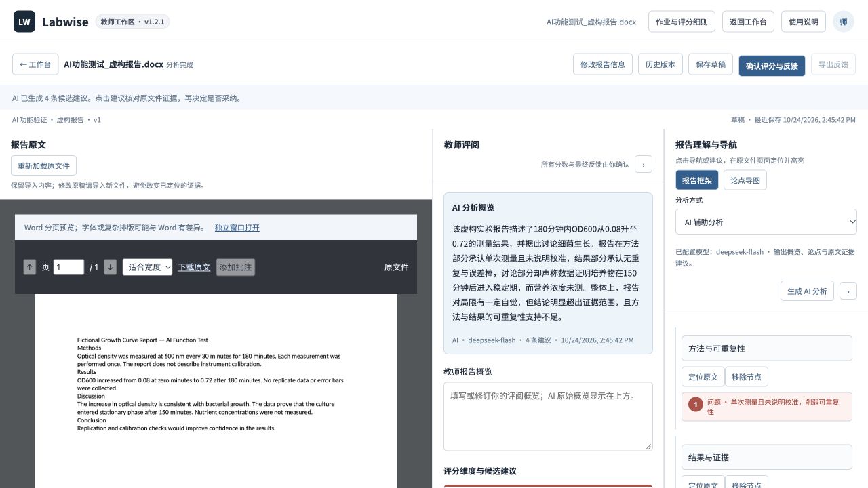Click 移除节点 under 方法与可重复性
The width and height of the screenshot is (868, 488).
click(747, 377)
